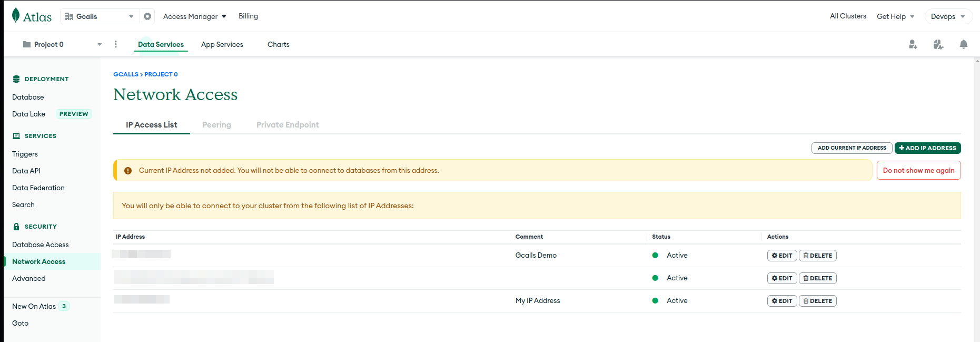Open Triggers in the sidebar
980x342 pixels.
tap(25, 154)
